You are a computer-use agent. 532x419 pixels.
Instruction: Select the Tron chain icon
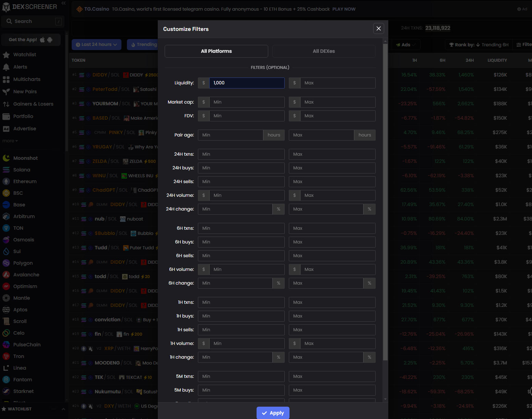[6, 356]
